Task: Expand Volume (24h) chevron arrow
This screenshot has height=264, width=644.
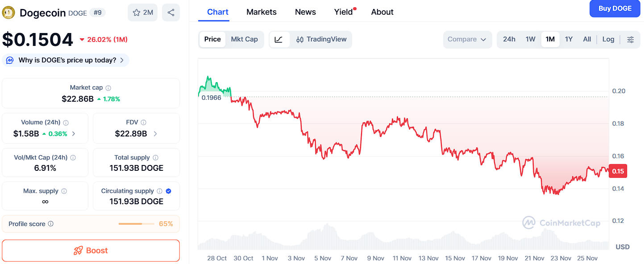Action: pyautogui.click(x=74, y=133)
